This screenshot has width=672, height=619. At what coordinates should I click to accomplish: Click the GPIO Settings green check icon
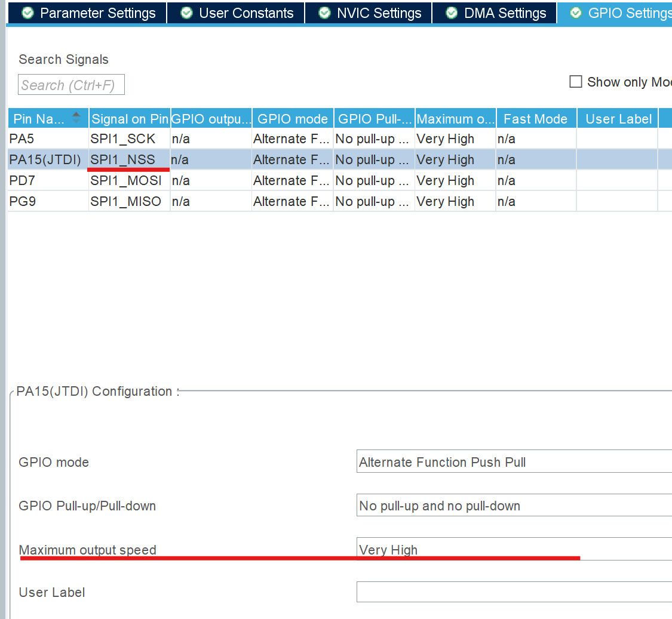[576, 13]
